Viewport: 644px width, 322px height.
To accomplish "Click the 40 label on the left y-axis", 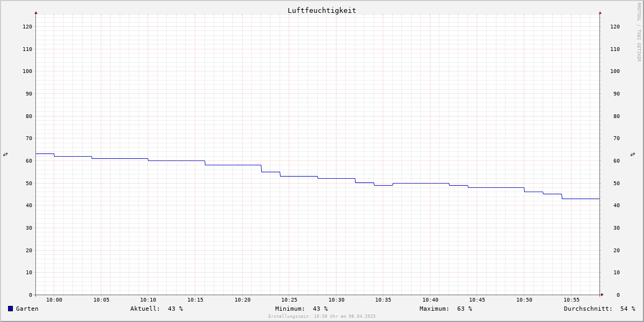I will coord(29,205).
